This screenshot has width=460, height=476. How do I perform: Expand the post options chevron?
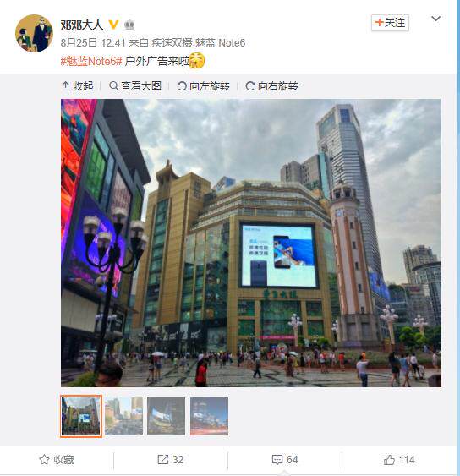click(435, 19)
